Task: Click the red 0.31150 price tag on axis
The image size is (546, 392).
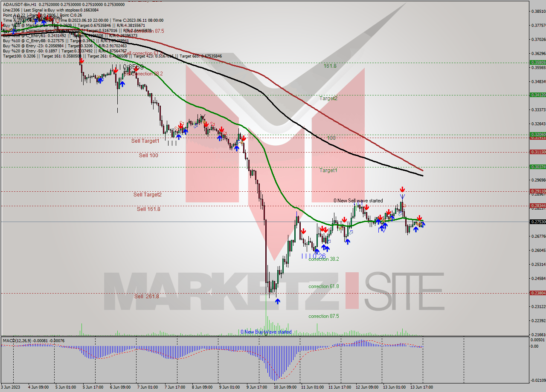Action: 537,152
